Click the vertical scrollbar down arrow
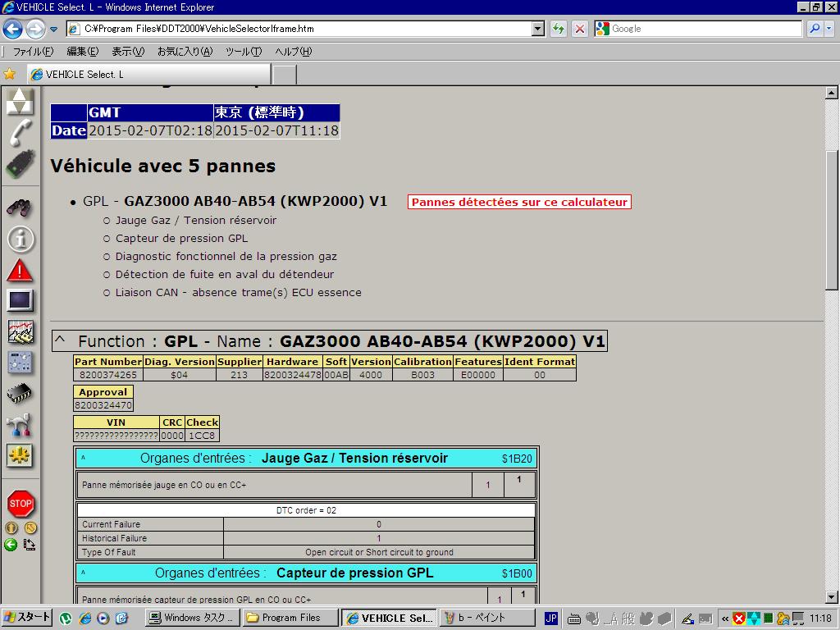The height and width of the screenshot is (630, 840). pos(832,597)
